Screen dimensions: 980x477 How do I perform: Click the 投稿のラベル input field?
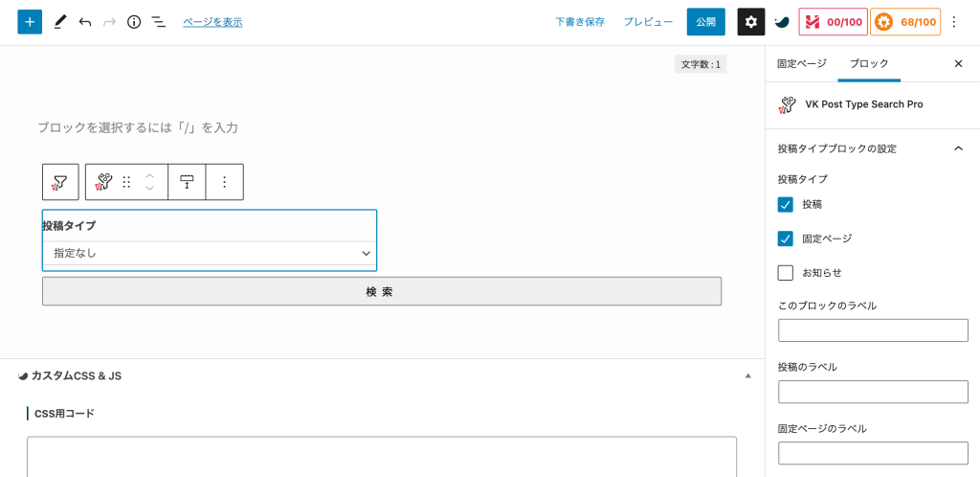click(873, 392)
